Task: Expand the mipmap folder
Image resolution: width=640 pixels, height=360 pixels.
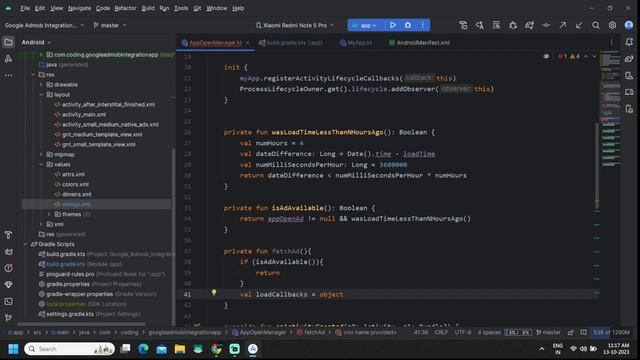Action: pos(41,154)
